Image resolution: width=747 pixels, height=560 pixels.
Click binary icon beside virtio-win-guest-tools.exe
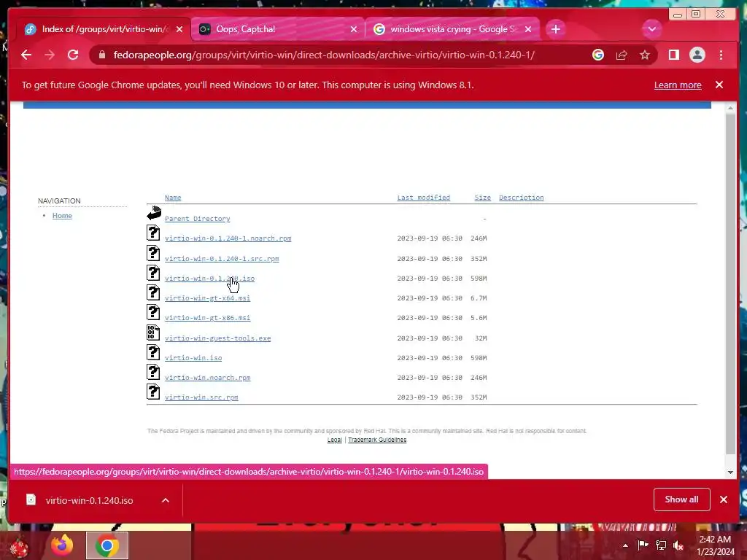153,332
